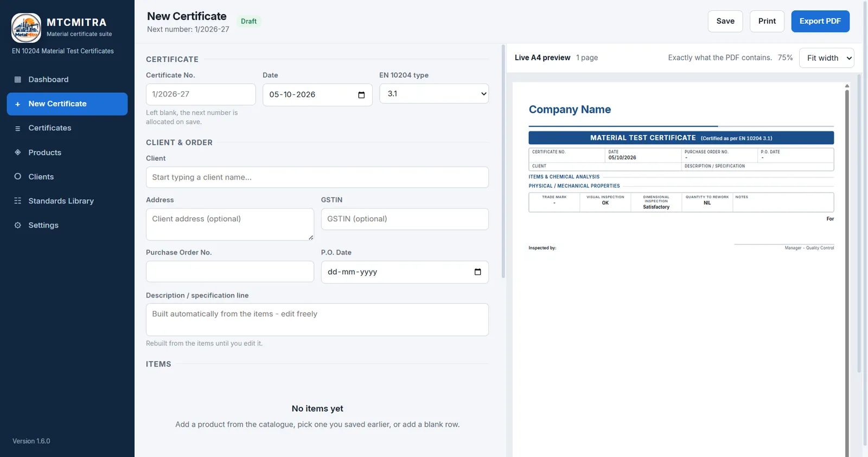
Task: Click the P.O. Date field
Action: 405,272
